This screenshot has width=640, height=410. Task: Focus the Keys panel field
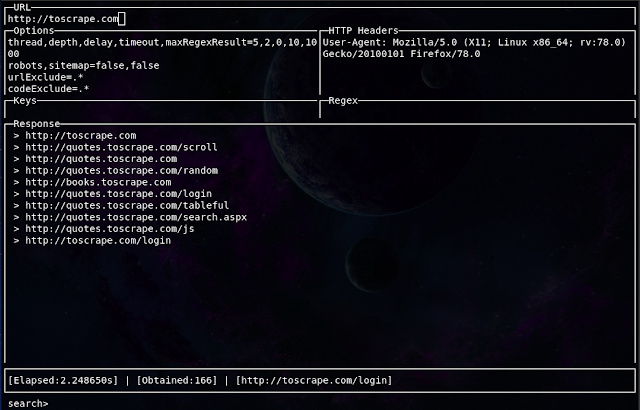coord(162,111)
